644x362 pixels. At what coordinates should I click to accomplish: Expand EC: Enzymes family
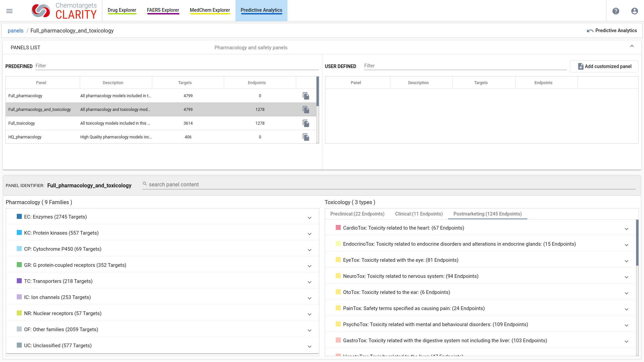[310, 218]
